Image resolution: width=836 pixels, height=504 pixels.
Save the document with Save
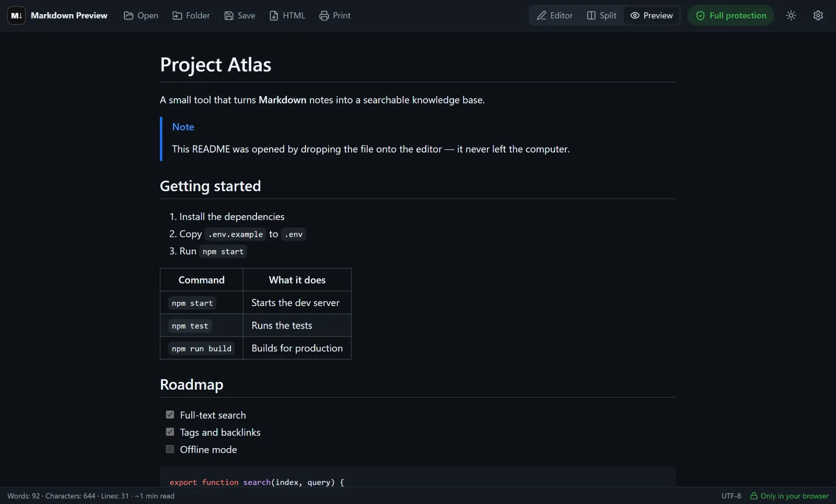coord(240,16)
